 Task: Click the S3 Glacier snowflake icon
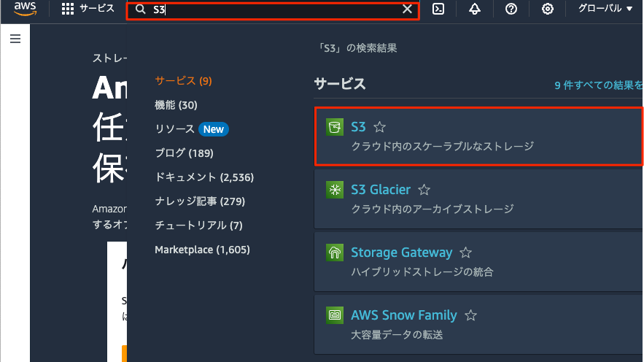[x=335, y=190]
